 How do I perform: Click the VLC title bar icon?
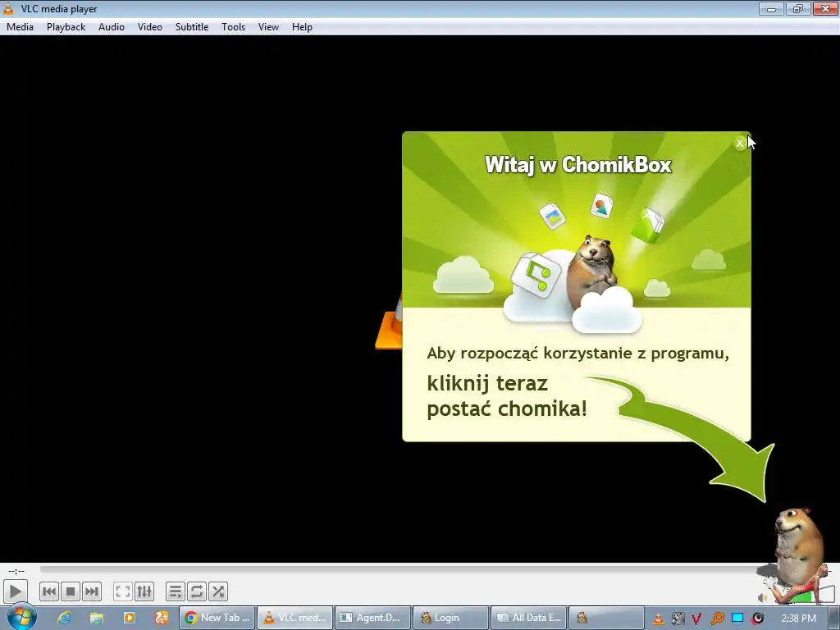click(8, 8)
